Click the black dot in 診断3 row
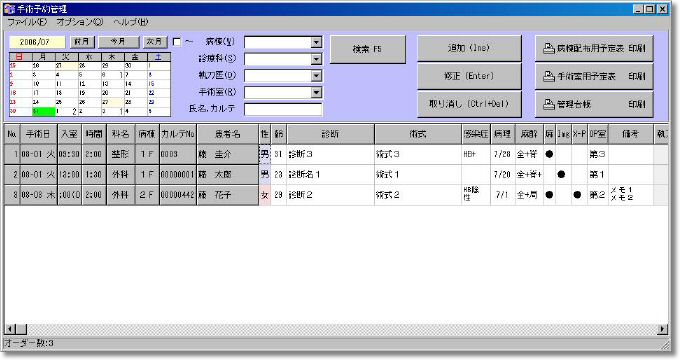This screenshot has width=680, height=360. (549, 154)
